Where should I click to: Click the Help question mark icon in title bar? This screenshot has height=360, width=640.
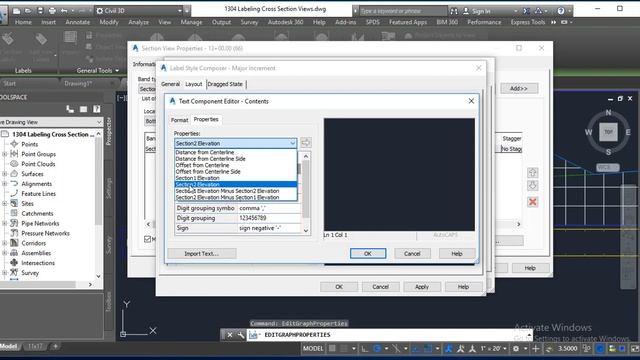(x=561, y=11)
